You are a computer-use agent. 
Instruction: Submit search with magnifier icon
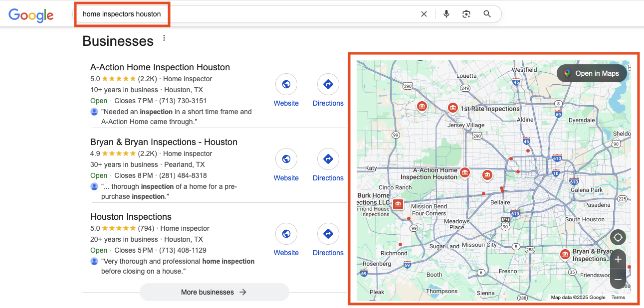click(x=487, y=14)
